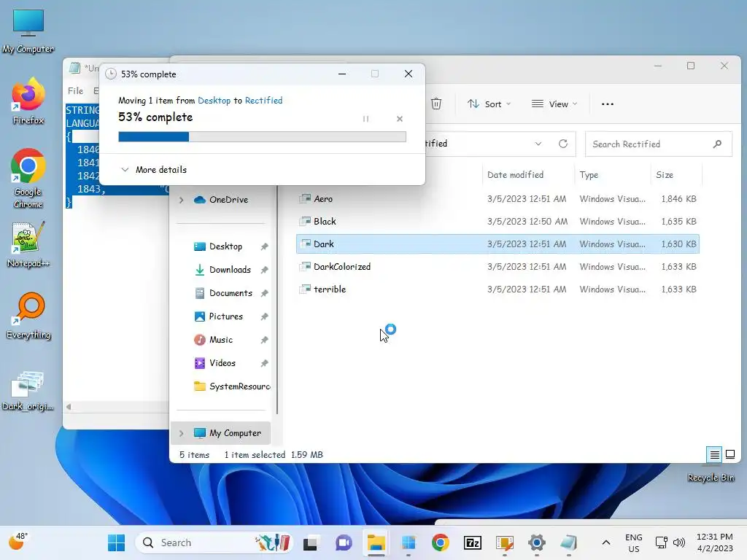Screen dimensions: 747x560
Task: Open Dark_original desktop file
Action: point(28,391)
